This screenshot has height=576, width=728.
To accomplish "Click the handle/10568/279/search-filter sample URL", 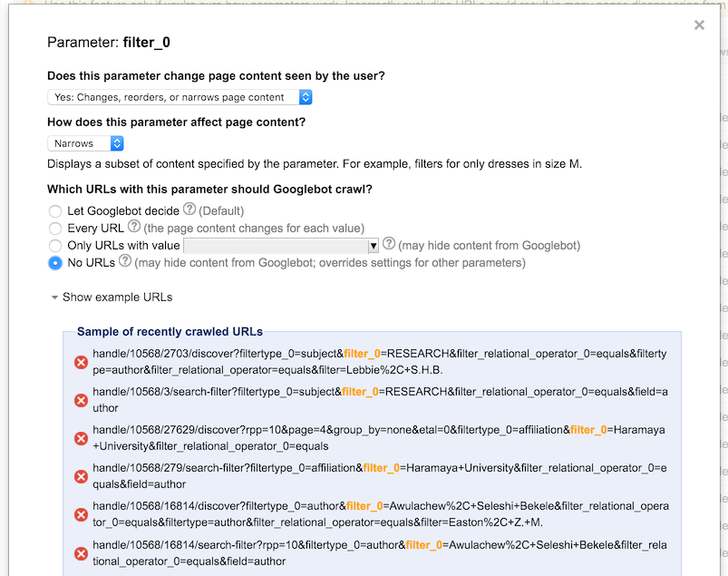I will [380, 476].
